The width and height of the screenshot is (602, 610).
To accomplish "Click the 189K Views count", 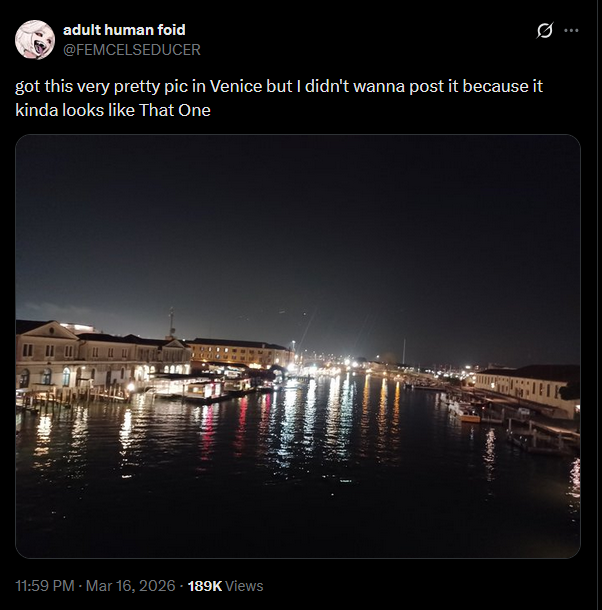I will click(x=225, y=585).
